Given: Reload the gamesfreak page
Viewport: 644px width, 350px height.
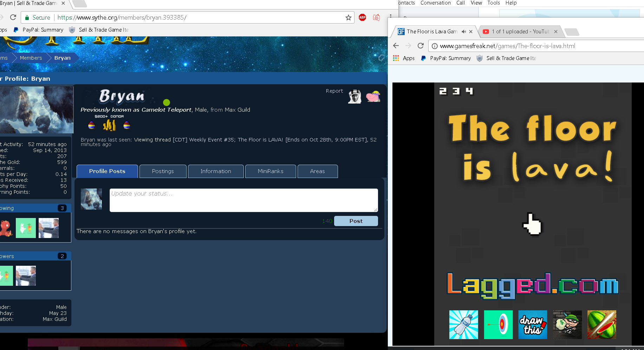Looking at the screenshot, I should pos(421,46).
